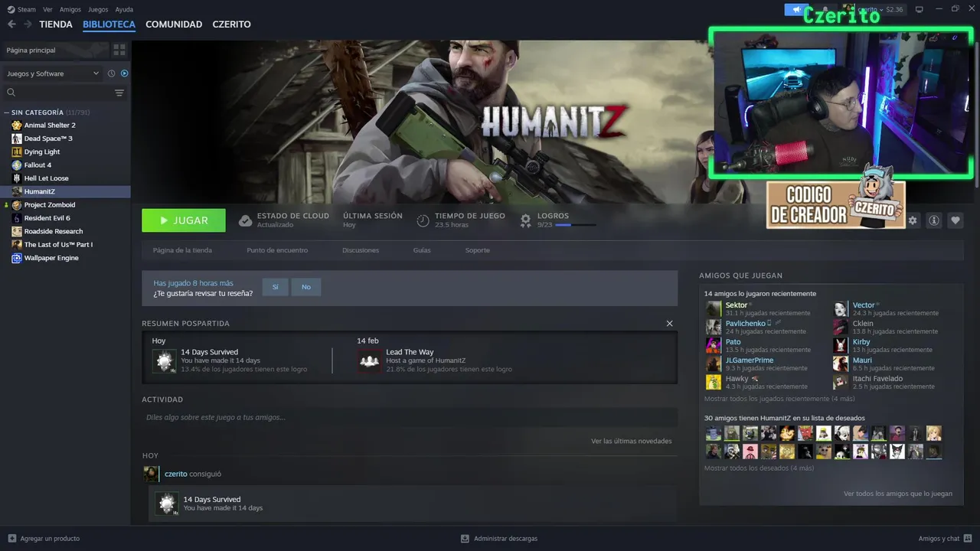Open the Guías tab

coord(422,250)
